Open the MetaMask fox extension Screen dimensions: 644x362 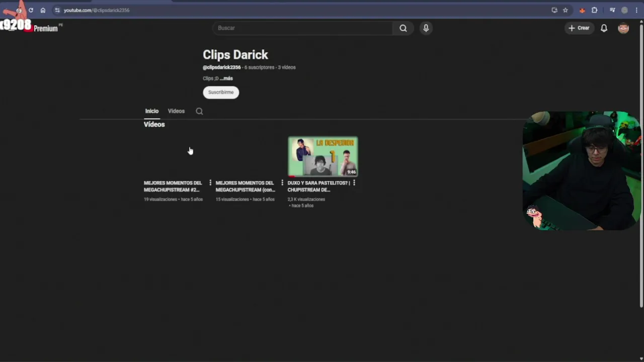click(x=582, y=10)
